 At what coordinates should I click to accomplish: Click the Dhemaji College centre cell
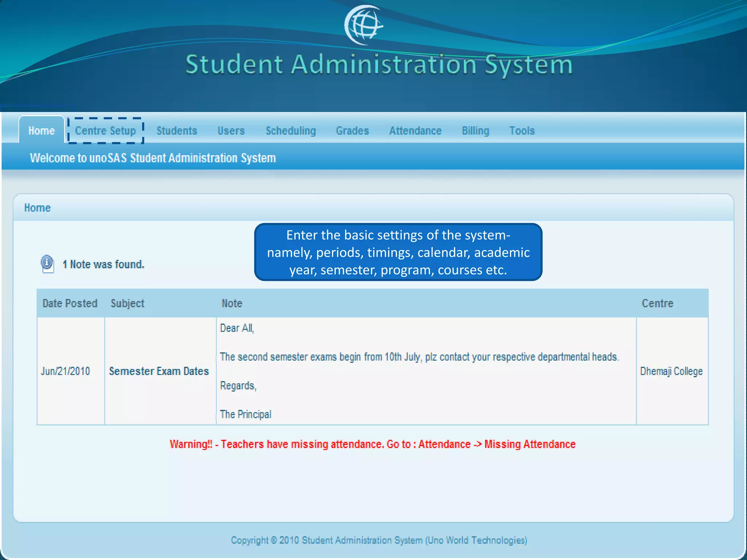click(671, 371)
